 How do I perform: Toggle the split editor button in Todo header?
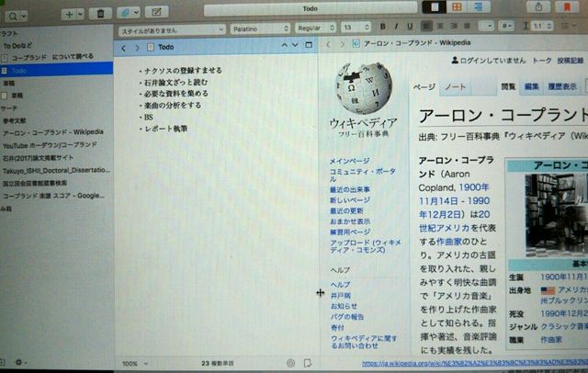[x=309, y=45]
